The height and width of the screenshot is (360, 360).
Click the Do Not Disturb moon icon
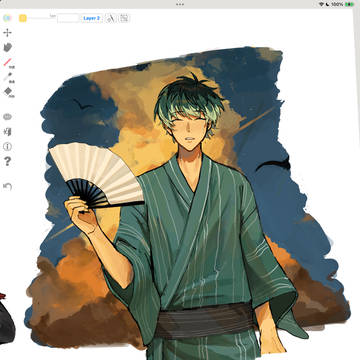(x=327, y=4)
